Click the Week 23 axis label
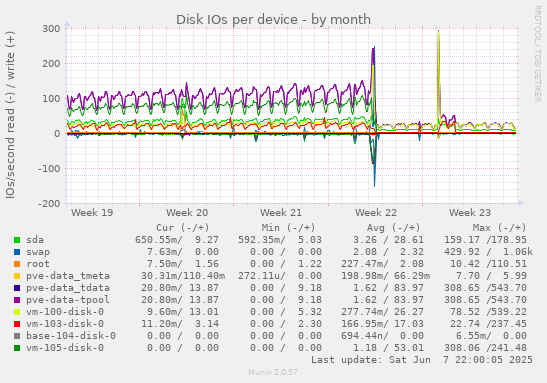Image resolution: width=547 pixels, height=383 pixels. 470,213
